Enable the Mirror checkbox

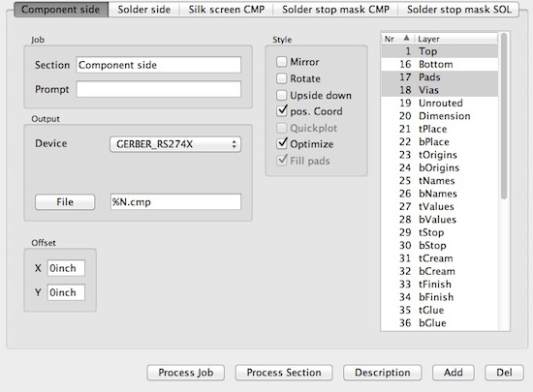pos(281,62)
